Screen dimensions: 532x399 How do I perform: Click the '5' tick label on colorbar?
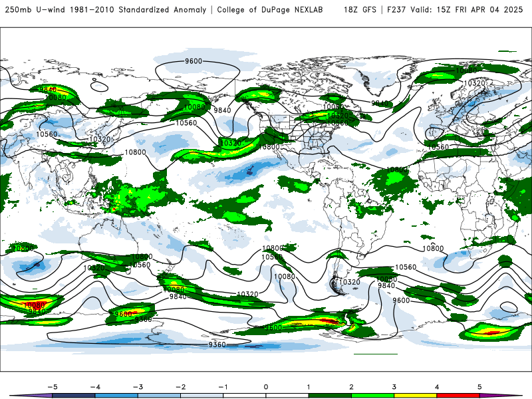(x=479, y=387)
